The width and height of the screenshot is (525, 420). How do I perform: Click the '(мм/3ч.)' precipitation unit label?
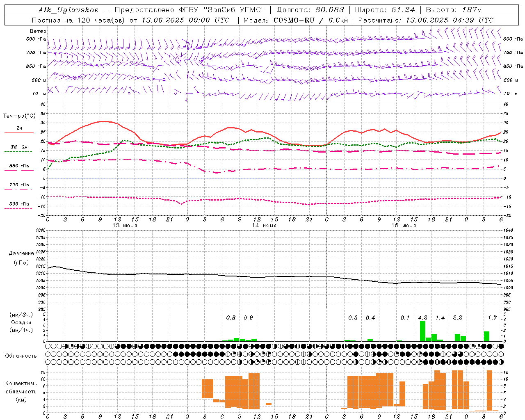pyautogui.click(x=21, y=315)
